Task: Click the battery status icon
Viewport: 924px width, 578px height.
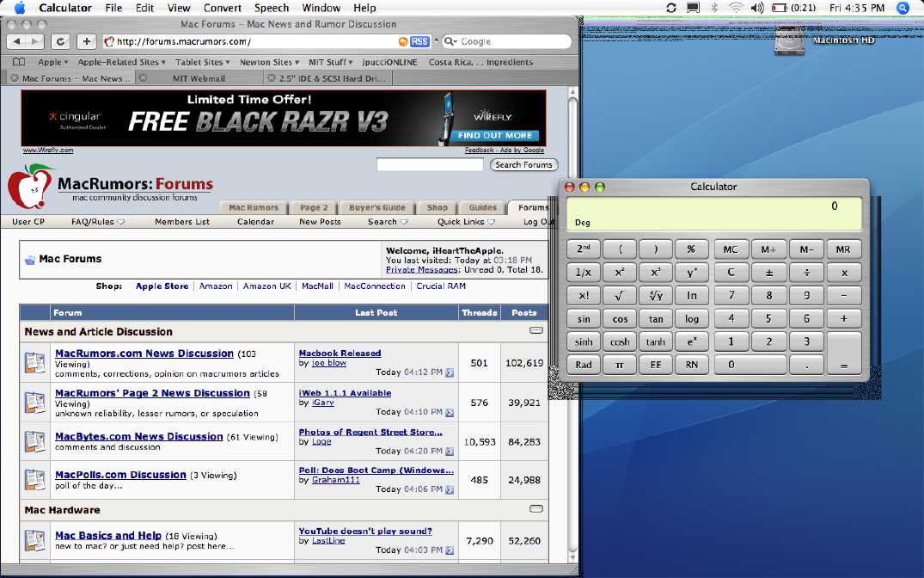Action: tap(780, 8)
